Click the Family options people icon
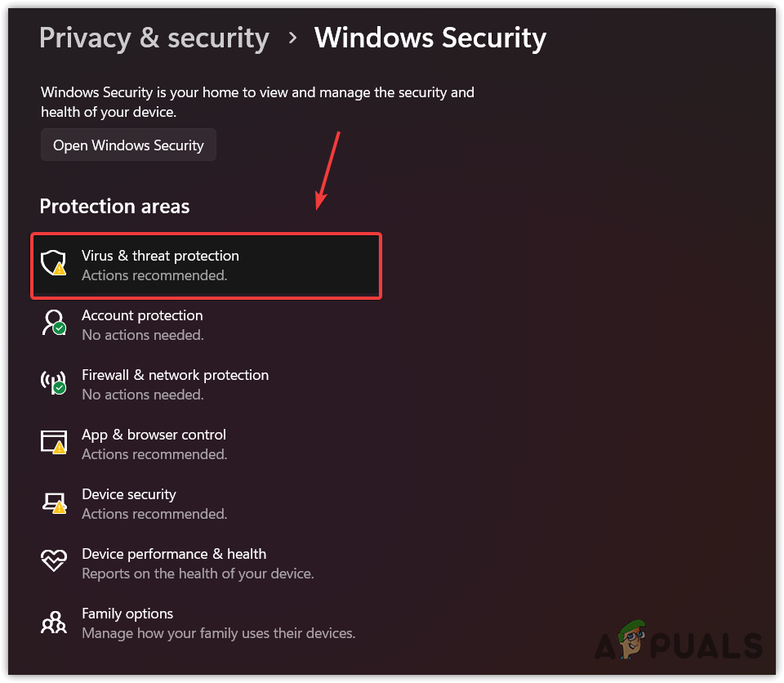Screen dimensions: 784x683 click(53, 622)
